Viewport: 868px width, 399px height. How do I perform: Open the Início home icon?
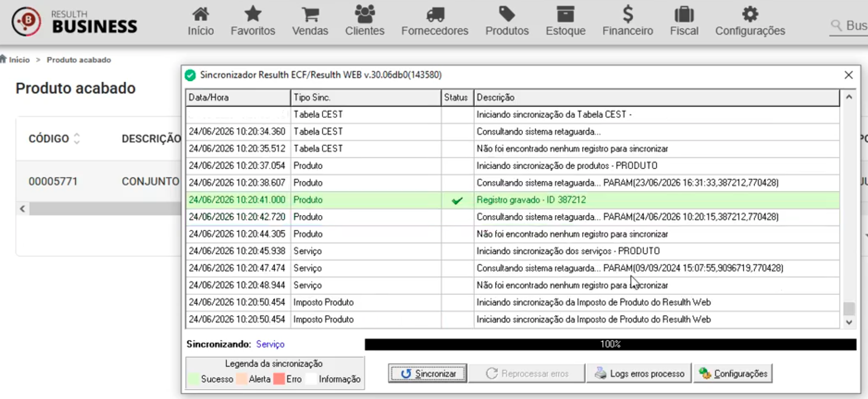point(201,14)
